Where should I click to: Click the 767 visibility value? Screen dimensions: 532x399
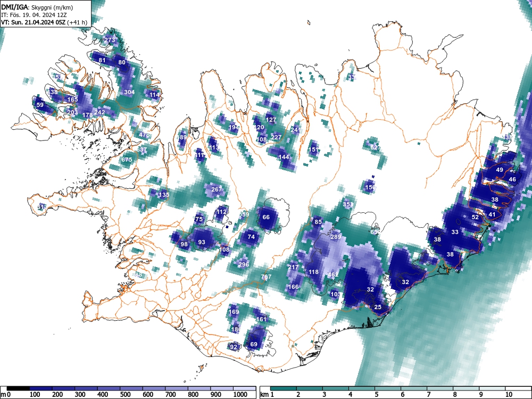[266, 277]
